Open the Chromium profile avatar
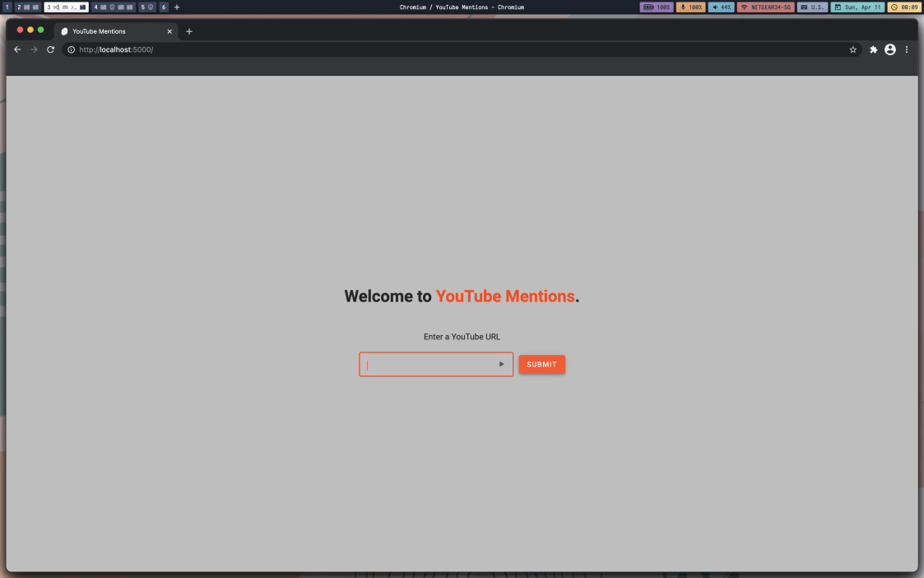Viewport: 924px width, 578px height. coord(889,49)
